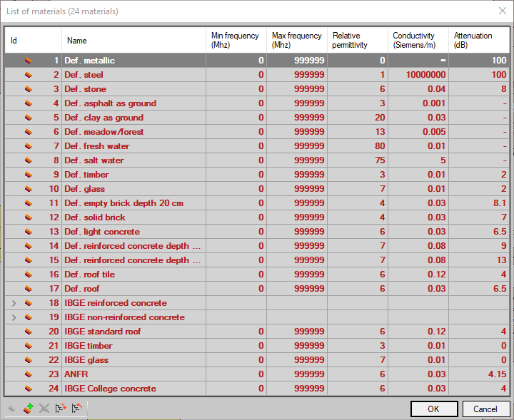514x420 pixels.
Task: Click material icon beside Def. empty brick
Action: (x=29, y=203)
